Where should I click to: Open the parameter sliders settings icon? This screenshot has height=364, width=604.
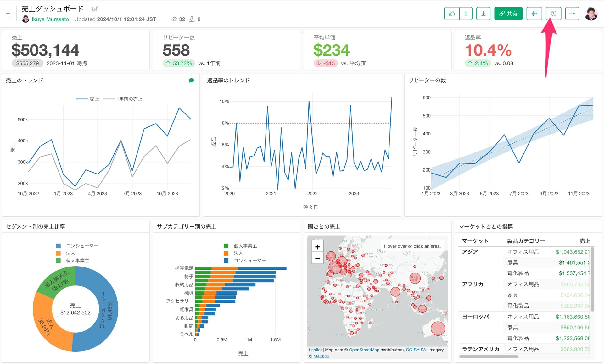point(534,14)
